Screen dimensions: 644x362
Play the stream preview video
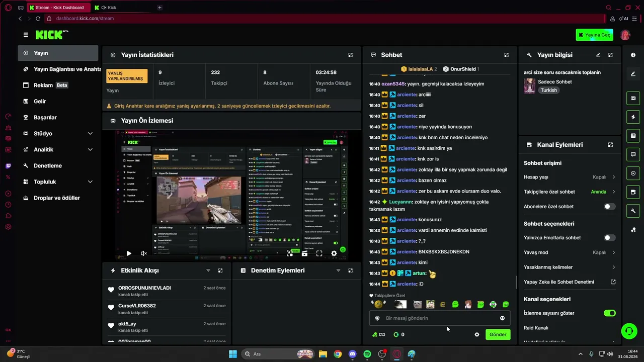pyautogui.click(x=129, y=253)
